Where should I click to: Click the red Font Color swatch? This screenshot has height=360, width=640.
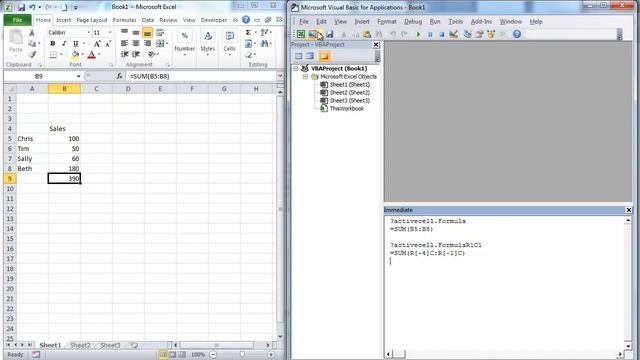[x=91, y=54]
